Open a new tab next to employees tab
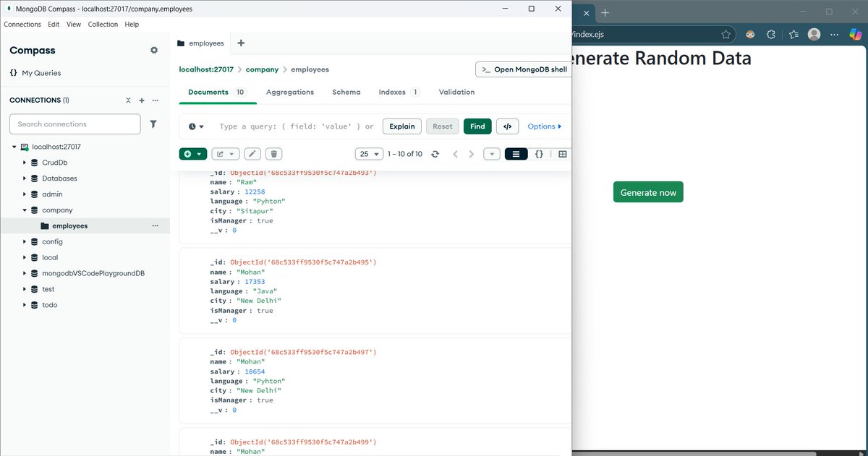This screenshot has width=868, height=456. tap(241, 43)
